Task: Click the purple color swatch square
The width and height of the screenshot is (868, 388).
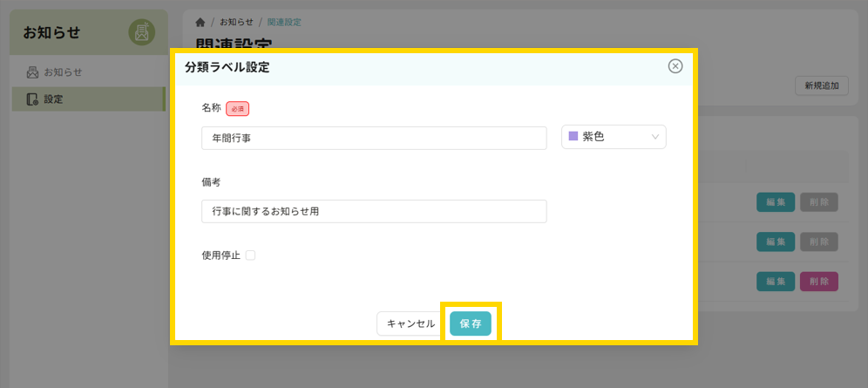Action: (573, 136)
